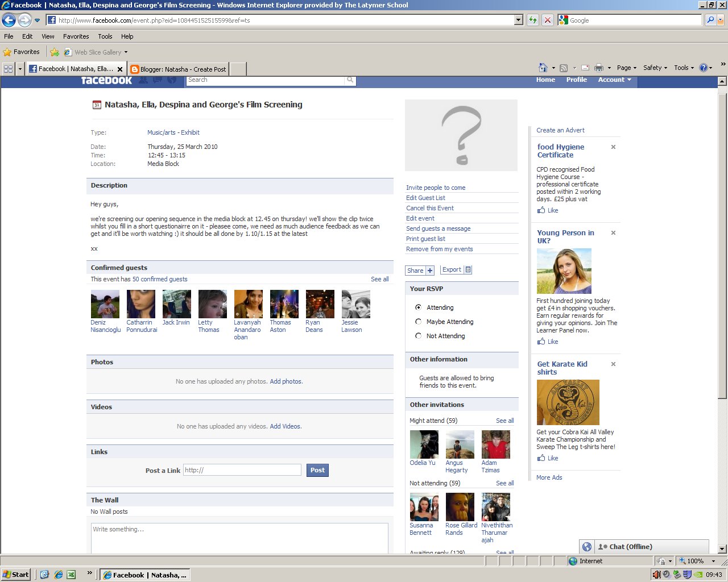Like the food Hygiene Certificate advert
Image resolution: width=728 pixels, height=582 pixels.
(x=548, y=210)
